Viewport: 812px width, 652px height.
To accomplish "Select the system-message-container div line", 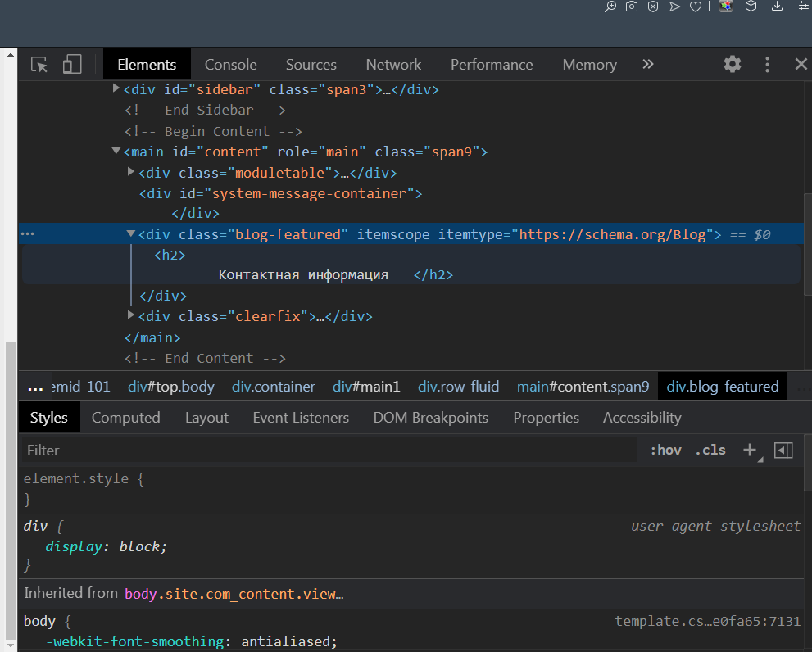I will pyautogui.click(x=281, y=193).
